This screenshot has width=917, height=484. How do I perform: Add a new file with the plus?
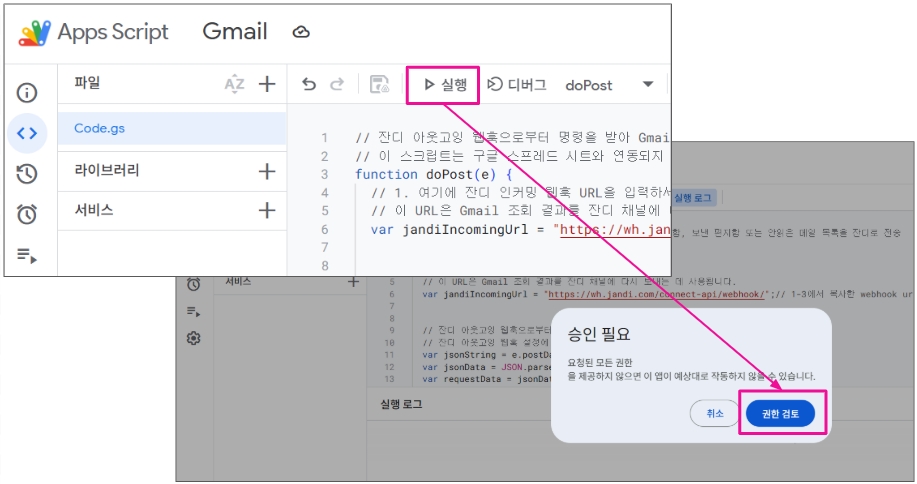tap(266, 85)
